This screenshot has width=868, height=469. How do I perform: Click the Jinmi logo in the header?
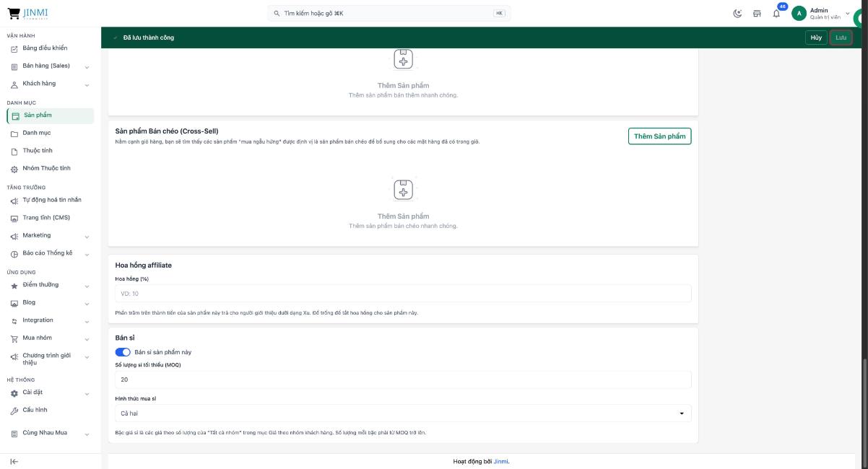point(27,13)
